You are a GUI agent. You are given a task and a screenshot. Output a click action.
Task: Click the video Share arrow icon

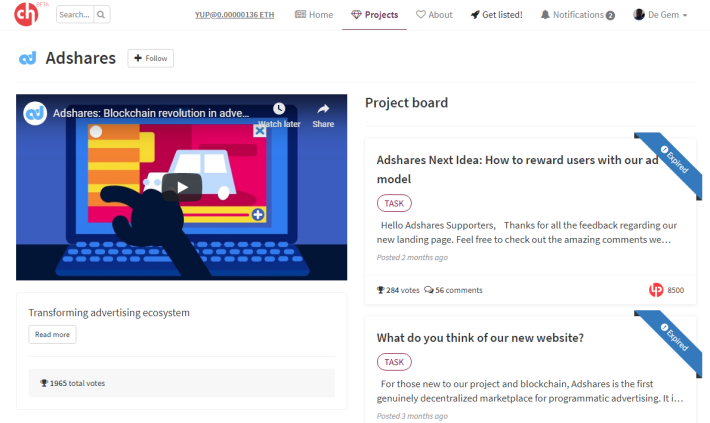323,109
